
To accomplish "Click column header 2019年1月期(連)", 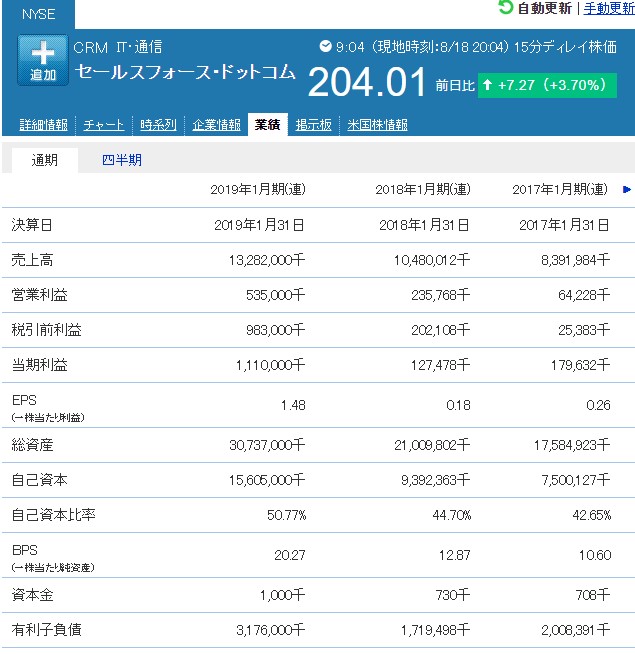I will (258, 190).
